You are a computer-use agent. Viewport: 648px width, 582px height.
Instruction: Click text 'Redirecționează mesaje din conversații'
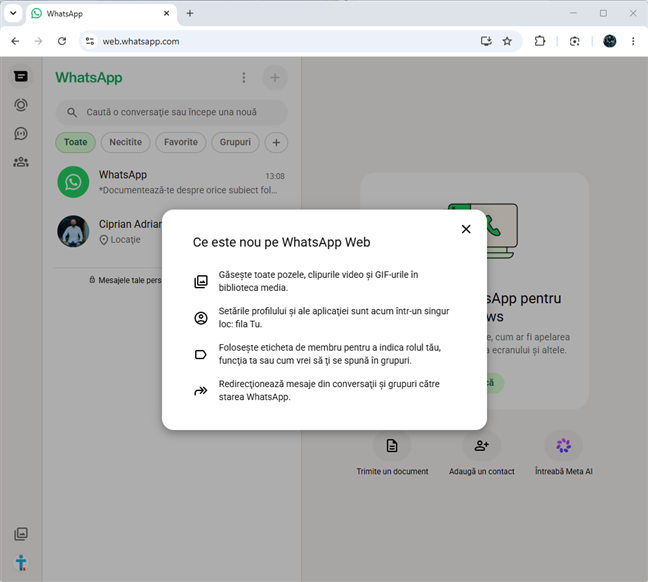pyautogui.click(x=298, y=384)
